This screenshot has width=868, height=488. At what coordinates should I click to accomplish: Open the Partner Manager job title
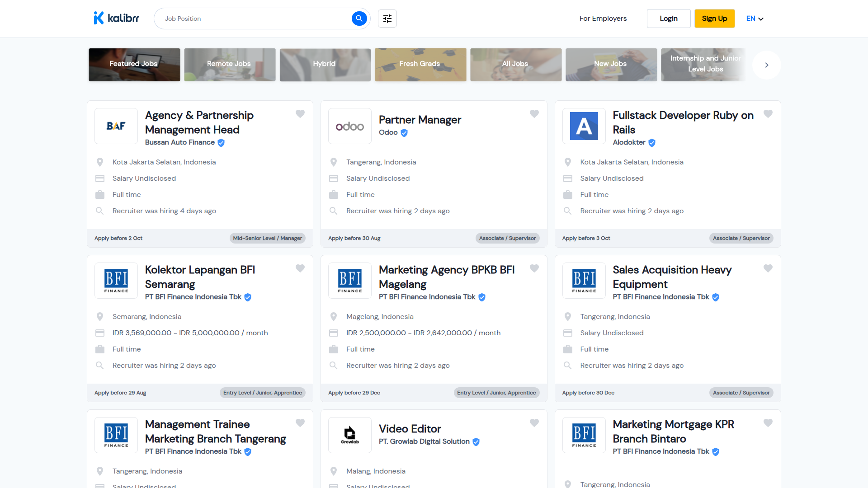420,120
